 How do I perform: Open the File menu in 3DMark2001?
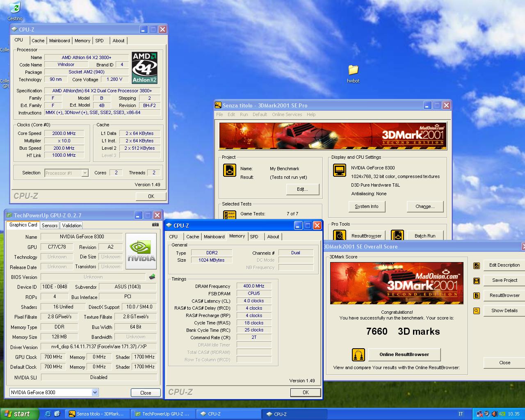[219, 114]
